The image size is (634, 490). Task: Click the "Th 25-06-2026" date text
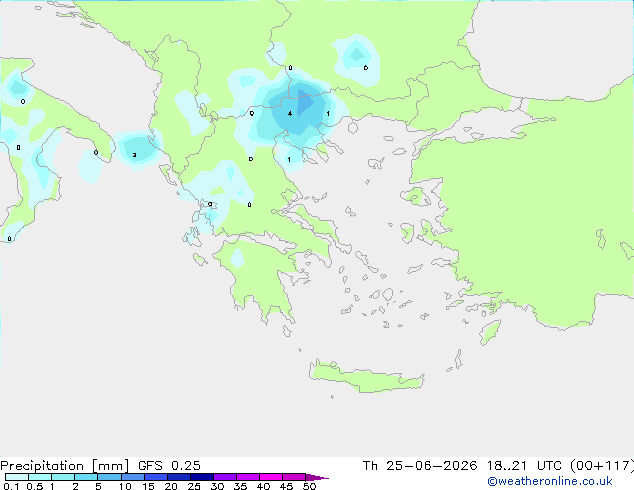click(x=420, y=466)
